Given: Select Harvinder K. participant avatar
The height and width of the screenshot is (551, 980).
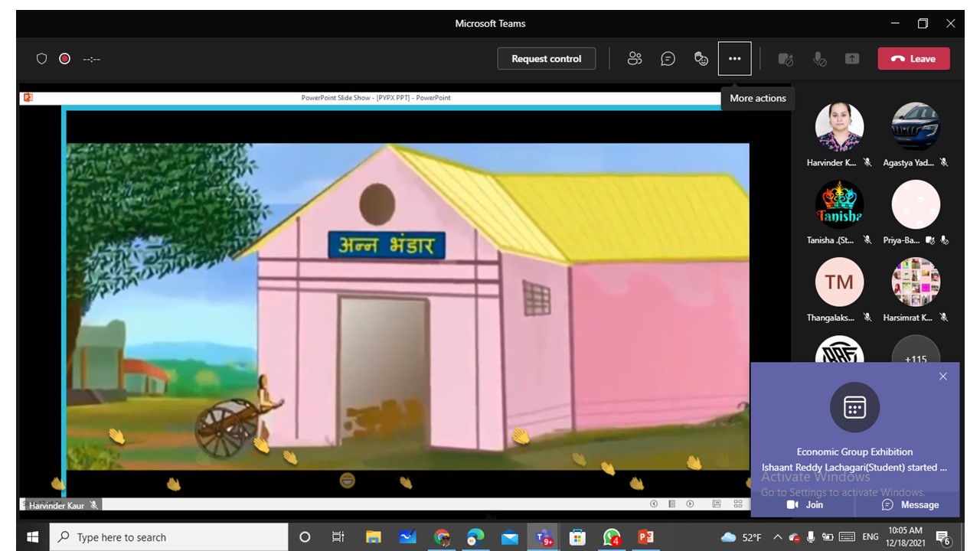Looking at the screenshot, I should coord(839,127).
